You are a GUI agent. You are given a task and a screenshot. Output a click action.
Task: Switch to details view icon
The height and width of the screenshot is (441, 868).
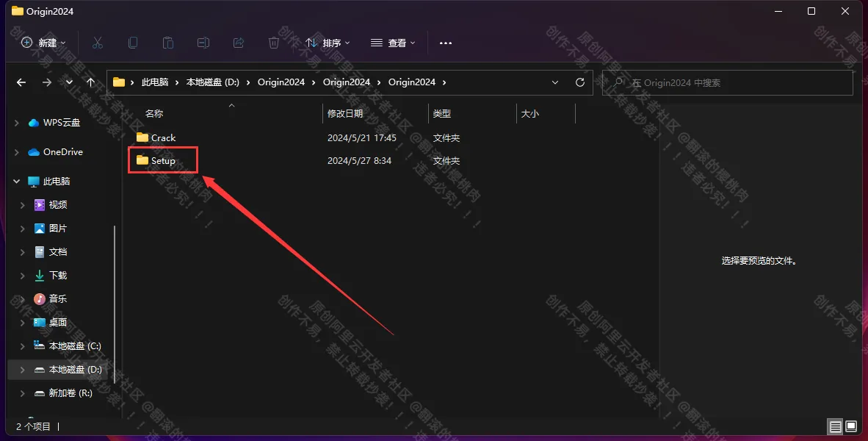point(836,426)
